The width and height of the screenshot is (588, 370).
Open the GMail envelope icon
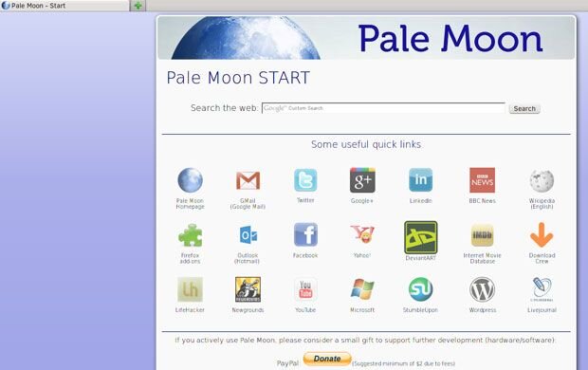click(x=248, y=180)
